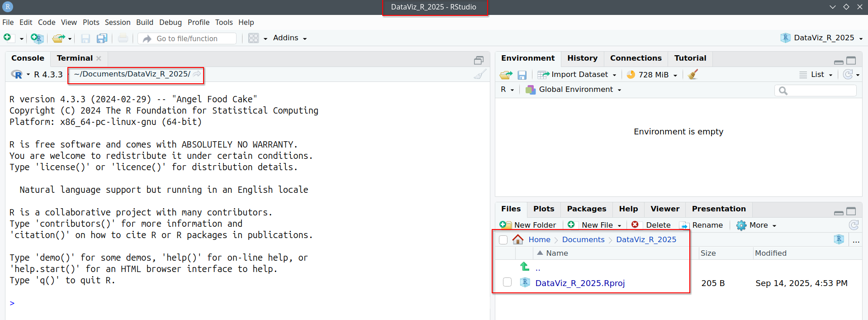Click the view working directory arrow icon
This screenshot has width=868, height=320.
[197, 74]
